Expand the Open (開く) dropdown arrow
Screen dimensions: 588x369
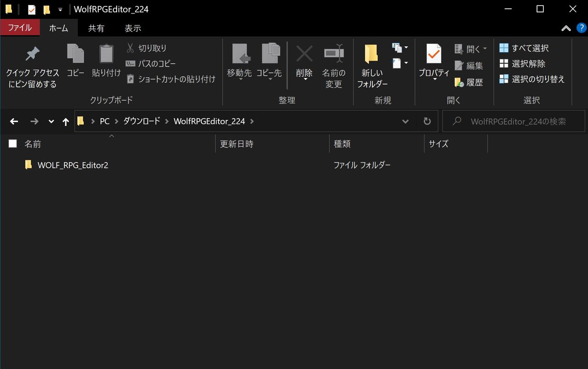pyautogui.click(x=485, y=49)
